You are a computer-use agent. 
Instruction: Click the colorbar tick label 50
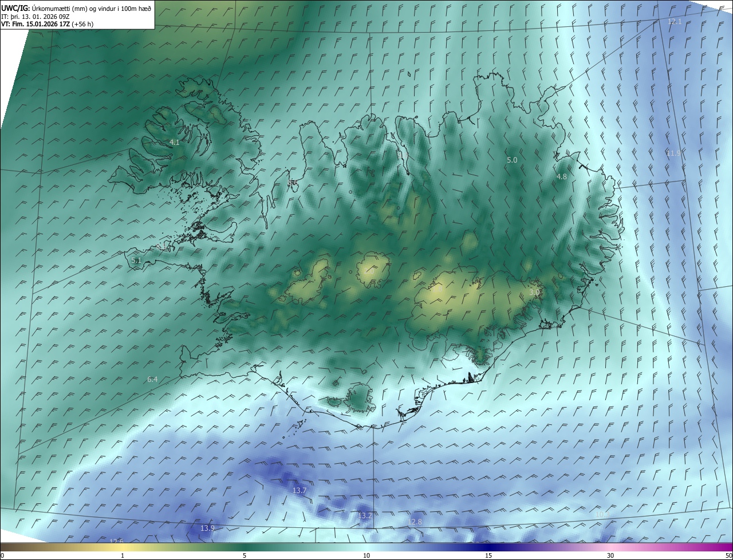click(728, 555)
